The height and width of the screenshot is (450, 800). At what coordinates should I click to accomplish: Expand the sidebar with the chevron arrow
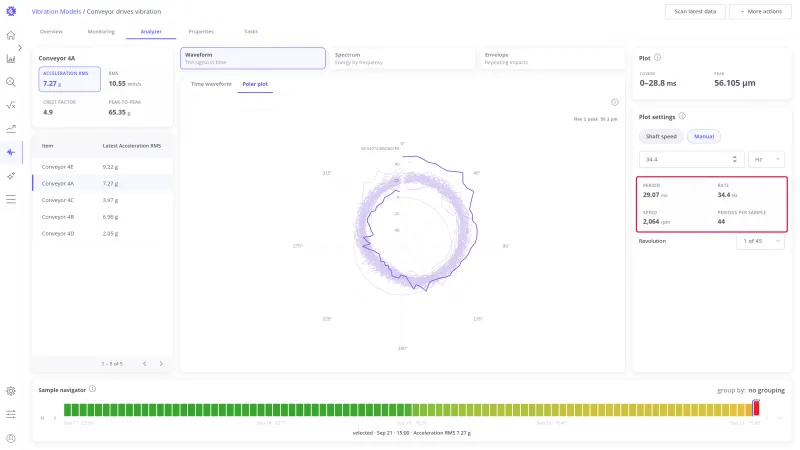(x=20, y=47)
